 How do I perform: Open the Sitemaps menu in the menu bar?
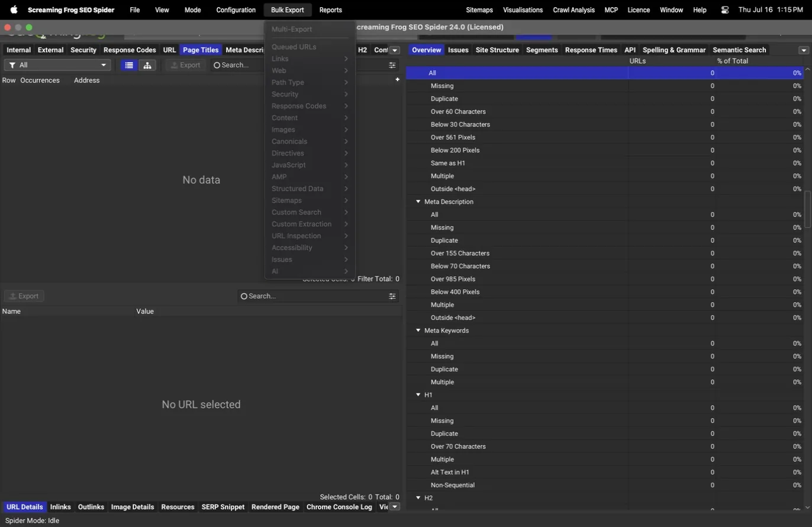(479, 10)
